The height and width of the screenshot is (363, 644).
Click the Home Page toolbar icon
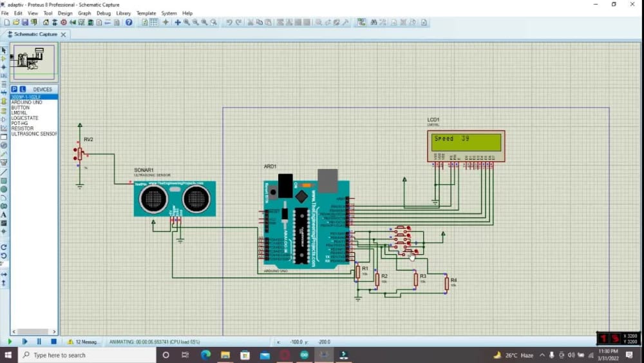point(46,22)
